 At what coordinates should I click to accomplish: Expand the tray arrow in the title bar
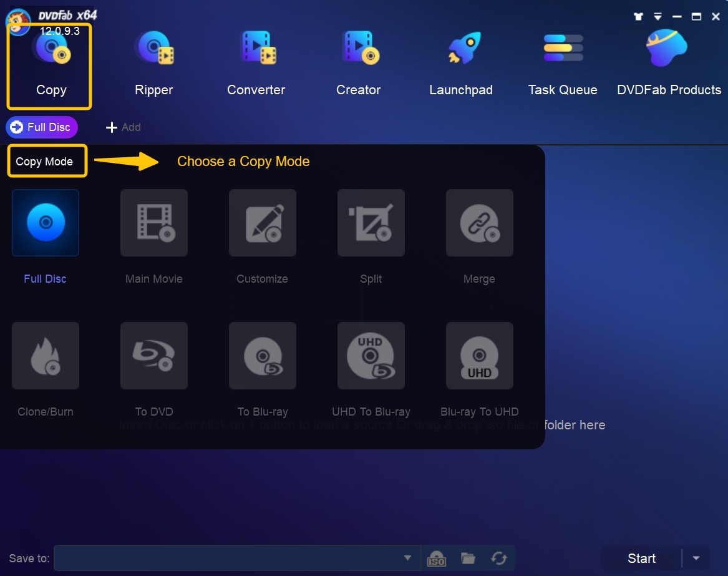point(658,16)
